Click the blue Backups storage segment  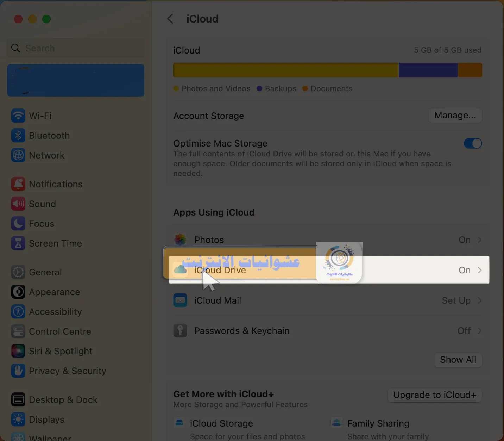point(428,70)
